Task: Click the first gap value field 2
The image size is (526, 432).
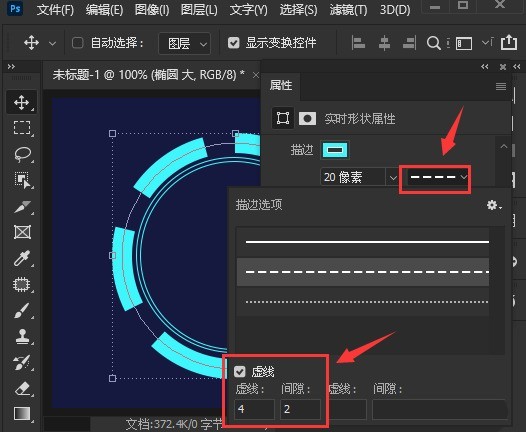Action: [300, 409]
